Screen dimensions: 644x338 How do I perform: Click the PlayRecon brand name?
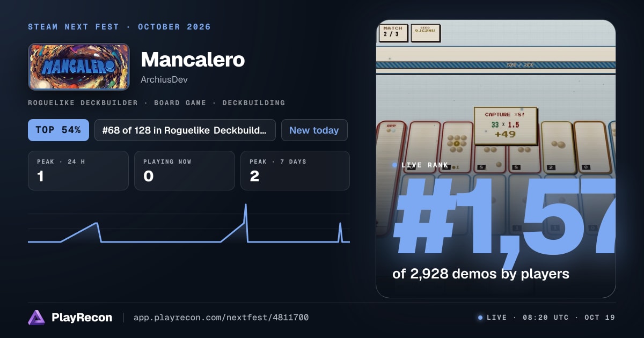click(x=82, y=318)
